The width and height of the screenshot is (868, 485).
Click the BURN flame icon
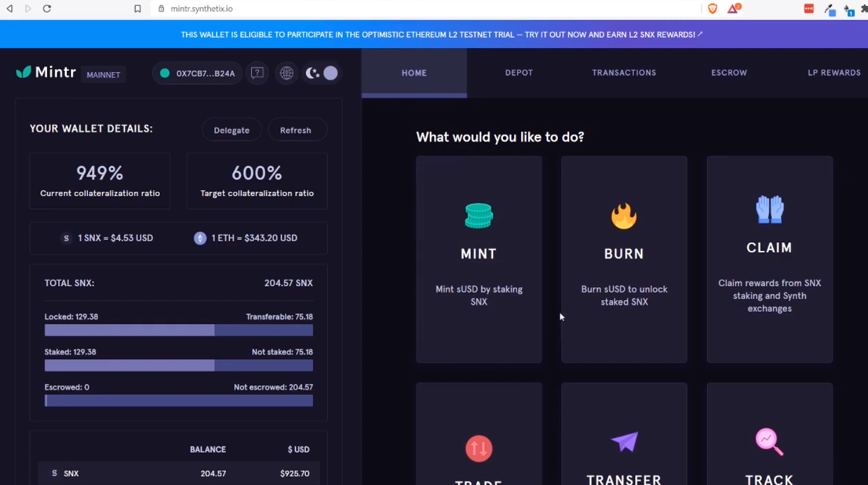click(x=624, y=216)
